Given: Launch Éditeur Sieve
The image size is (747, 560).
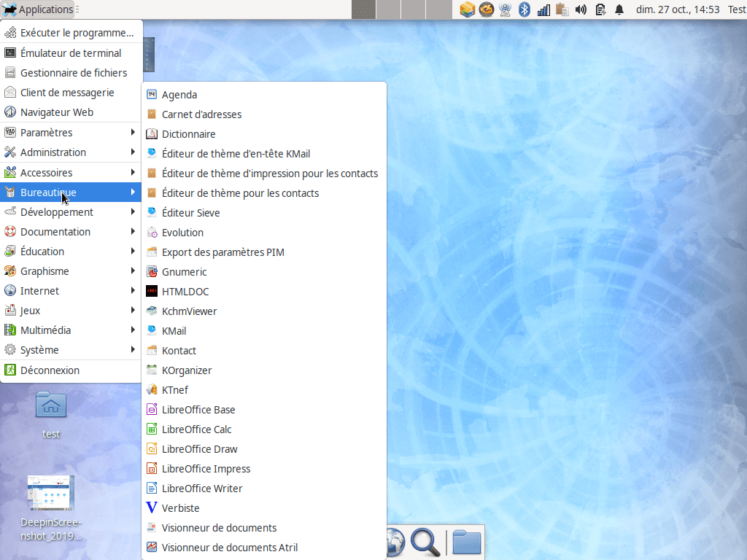Looking at the screenshot, I should click(x=264, y=213).
